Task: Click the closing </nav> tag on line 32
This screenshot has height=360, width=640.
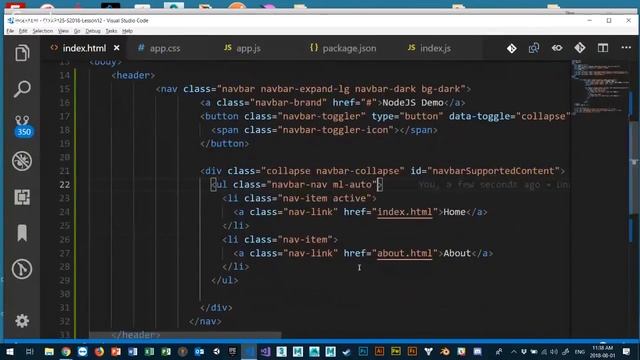Action: pyautogui.click(x=205, y=321)
